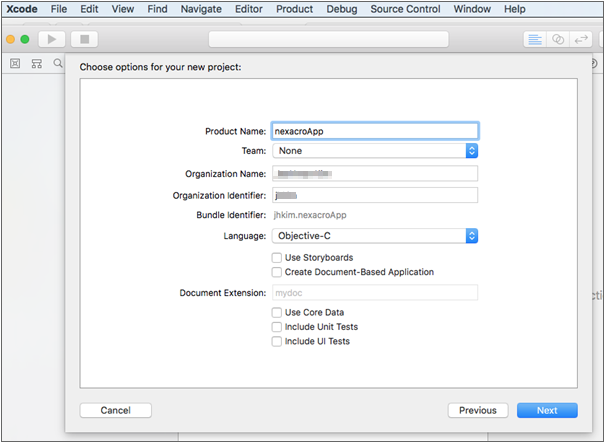Click the Previous button
This screenshot has width=604, height=442.
tap(478, 410)
